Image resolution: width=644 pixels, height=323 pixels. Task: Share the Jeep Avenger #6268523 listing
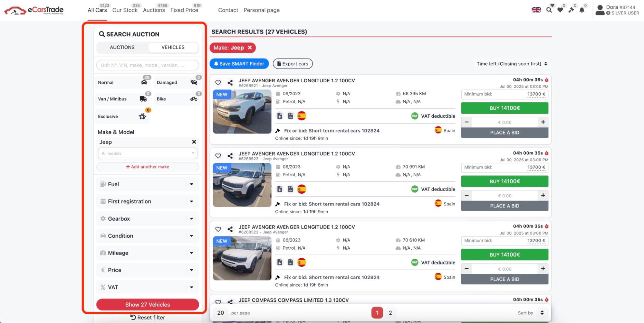pyautogui.click(x=230, y=229)
